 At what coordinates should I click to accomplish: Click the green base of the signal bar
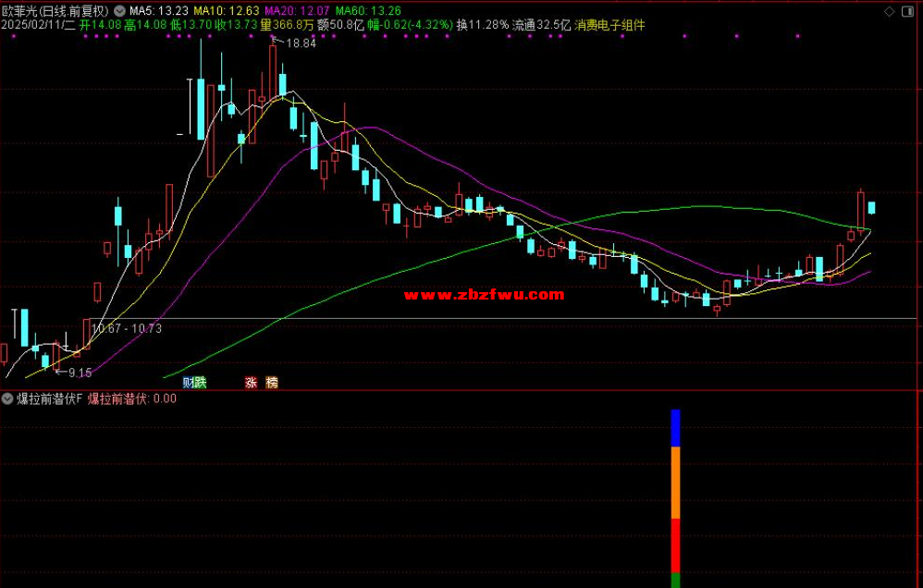pos(675,581)
